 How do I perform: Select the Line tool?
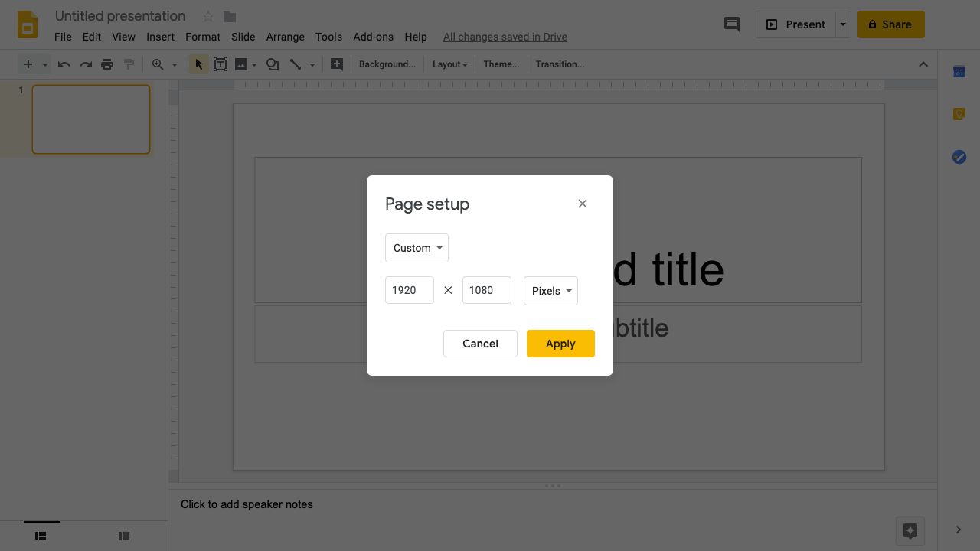click(x=296, y=64)
